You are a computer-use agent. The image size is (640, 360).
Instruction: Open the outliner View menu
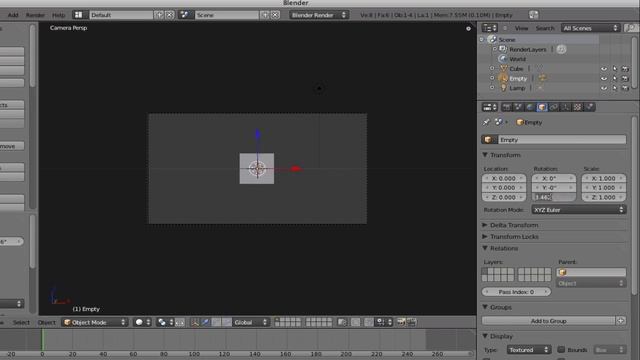521,28
